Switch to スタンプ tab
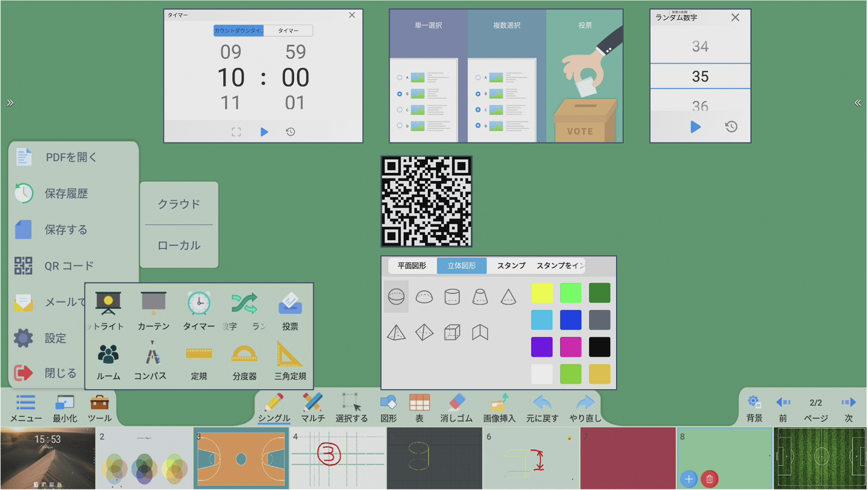This screenshot has width=868, height=490. 511,266
